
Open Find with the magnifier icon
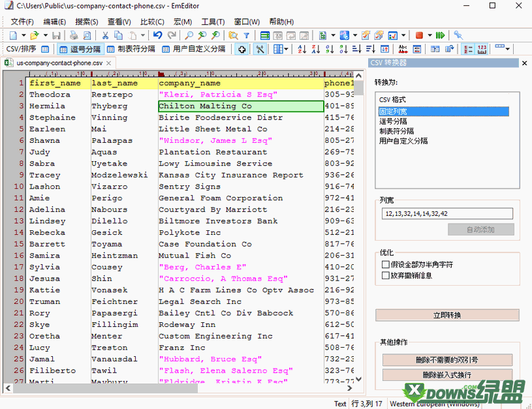tap(189, 35)
